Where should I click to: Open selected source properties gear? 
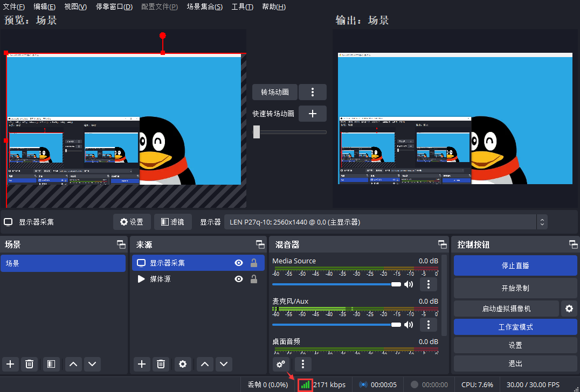183,365
